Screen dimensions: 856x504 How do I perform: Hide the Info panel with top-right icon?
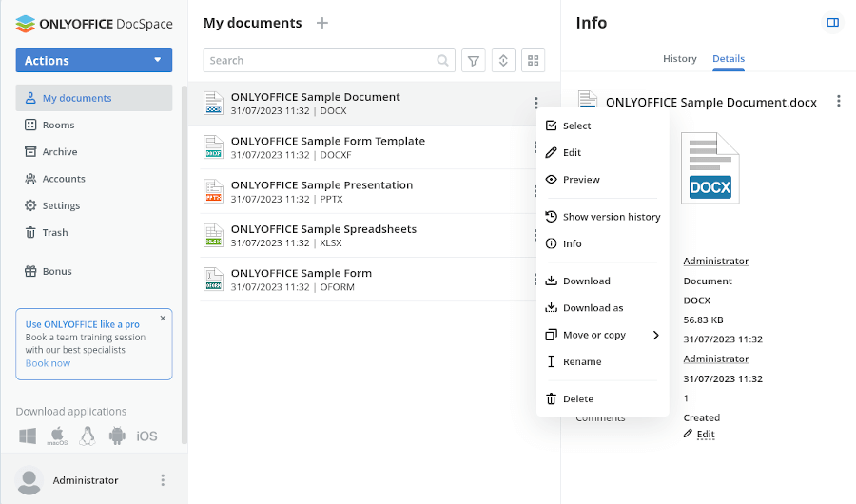click(833, 23)
